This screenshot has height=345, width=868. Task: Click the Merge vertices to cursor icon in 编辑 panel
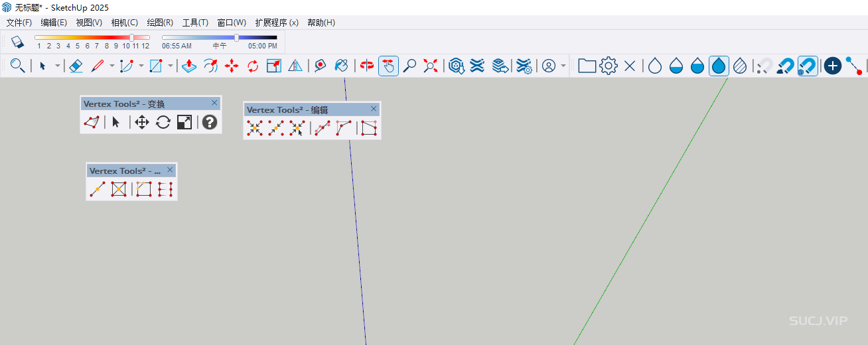pos(297,128)
